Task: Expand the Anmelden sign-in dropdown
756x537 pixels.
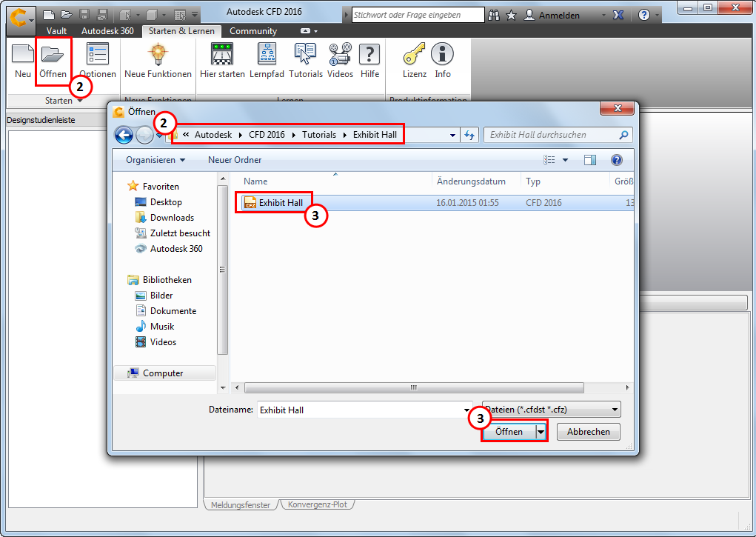Action: point(603,16)
